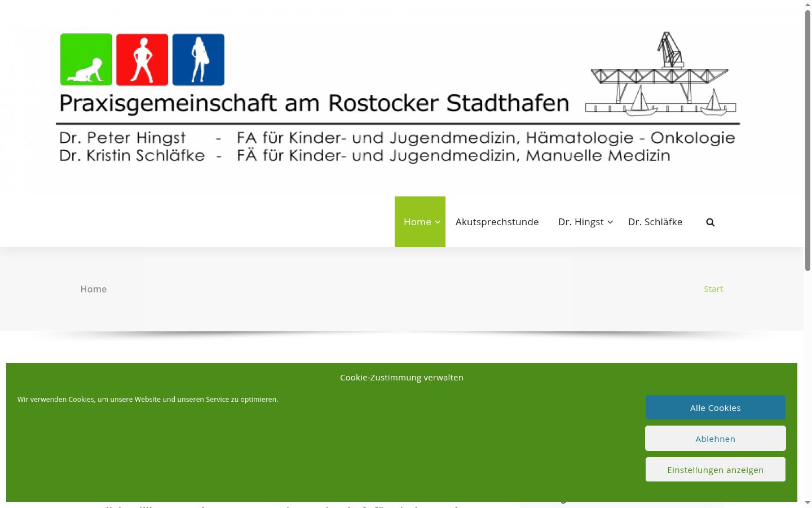Click the Home page heading text
Screen dimensions: 812x508
[x=94, y=289]
